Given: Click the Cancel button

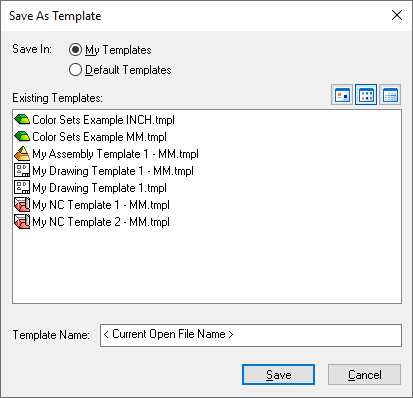Looking at the screenshot, I should point(364,375).
